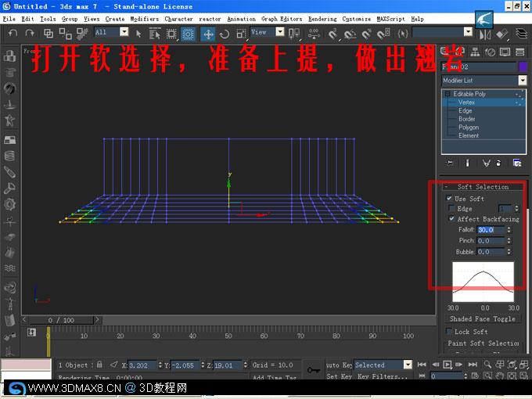Click Selection Lock padlock toggle
Viewport: 532px width, 399px height.
click(99, 365)
